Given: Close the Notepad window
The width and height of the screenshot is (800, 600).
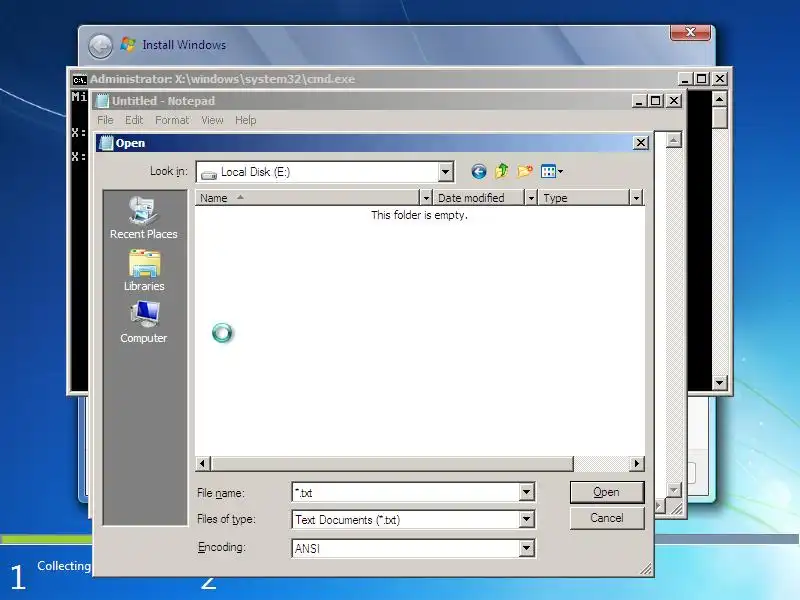Looking at the screenshot, I should (x=674, y=101).
